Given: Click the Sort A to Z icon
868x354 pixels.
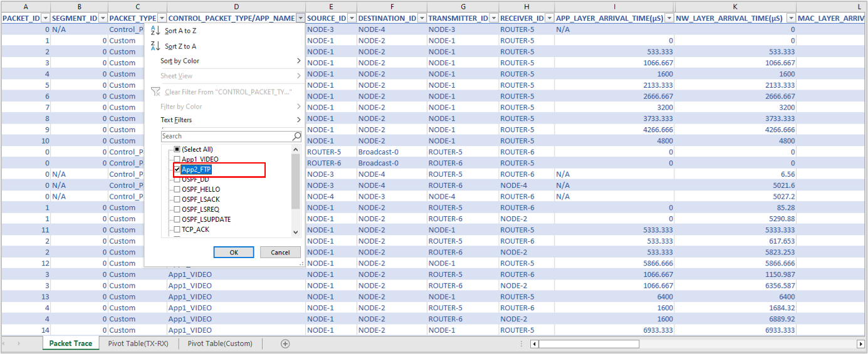Looking at the screenshot, I should [156, 31].
